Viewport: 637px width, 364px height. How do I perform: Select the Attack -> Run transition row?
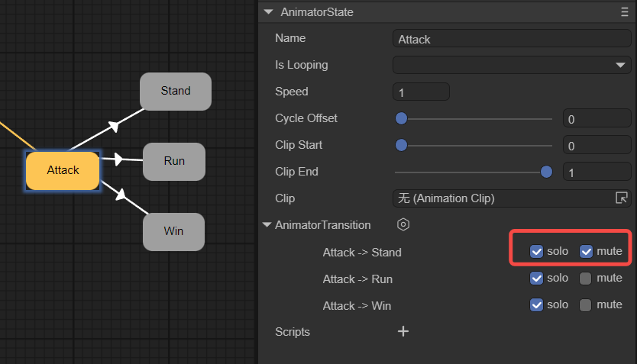click(x=357, y=279)
